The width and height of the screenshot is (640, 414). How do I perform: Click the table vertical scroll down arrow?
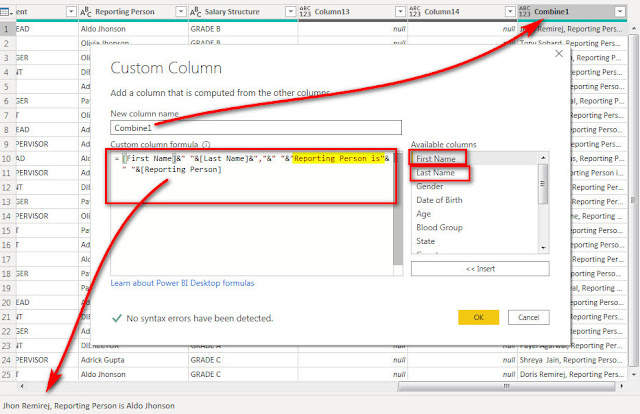633,374
